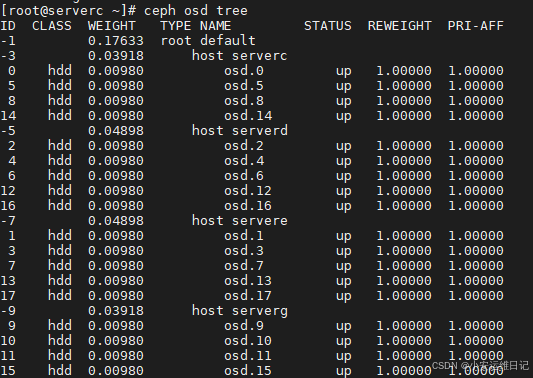This screenshot has height=378, width=533.
Task: Click the 'up' status of osd.0
Action: click(x=344, y=72)
